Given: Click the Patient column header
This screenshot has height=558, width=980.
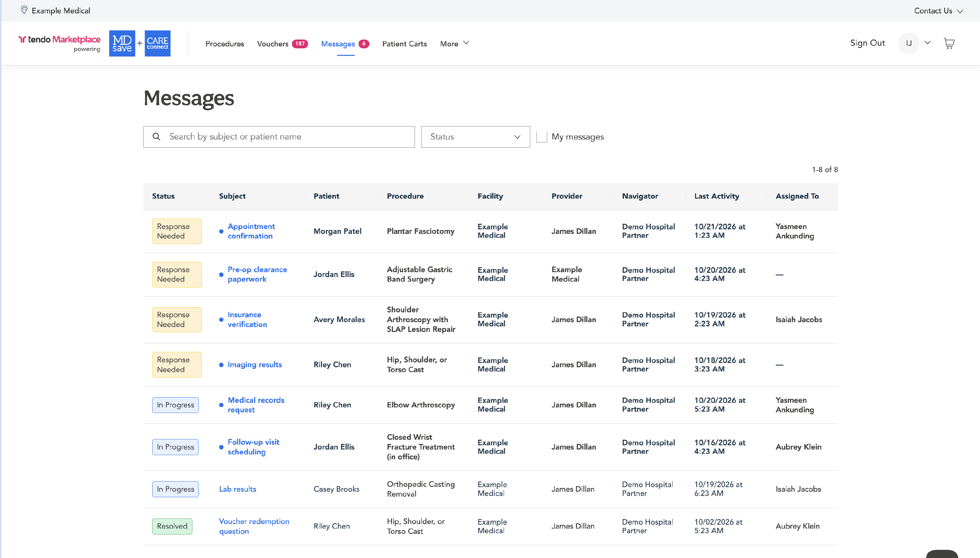Looking at the screenshot, I should (326, 196).
